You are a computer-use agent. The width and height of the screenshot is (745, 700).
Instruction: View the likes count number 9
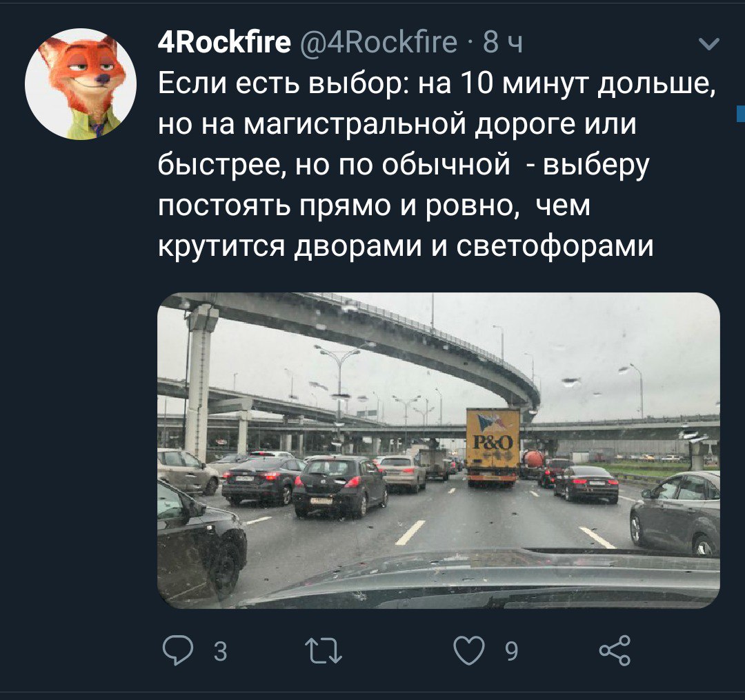click(510, 652)
